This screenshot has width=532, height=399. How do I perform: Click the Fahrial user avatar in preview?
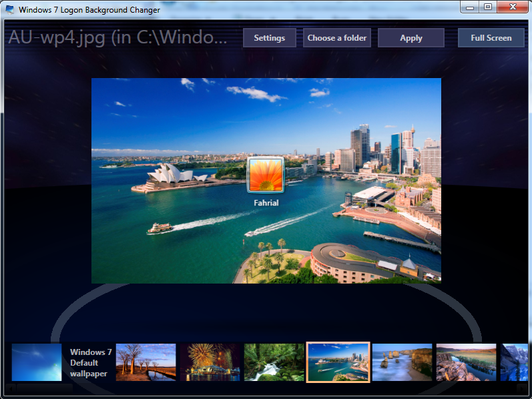pyautogui.click(x=266, y=175)
